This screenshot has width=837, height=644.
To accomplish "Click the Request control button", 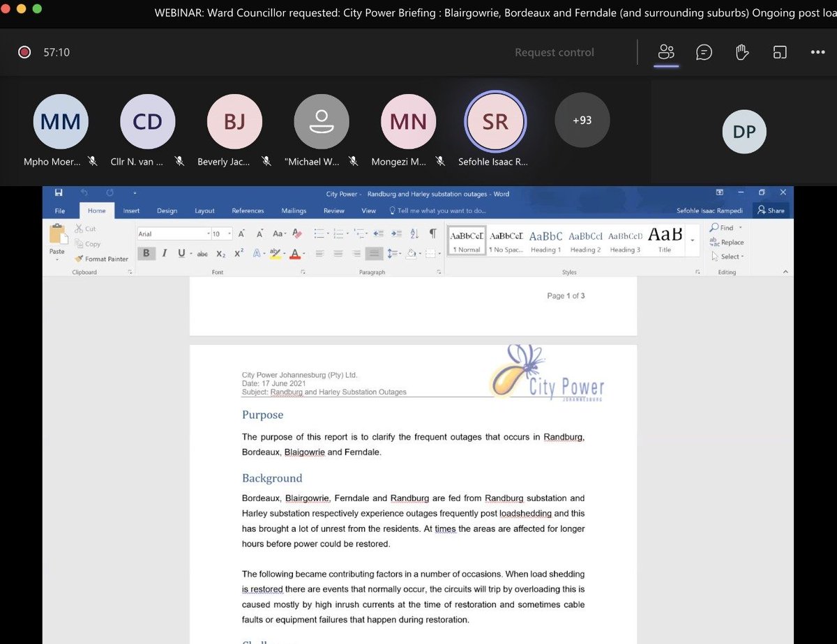I will (x=555, y=52).
